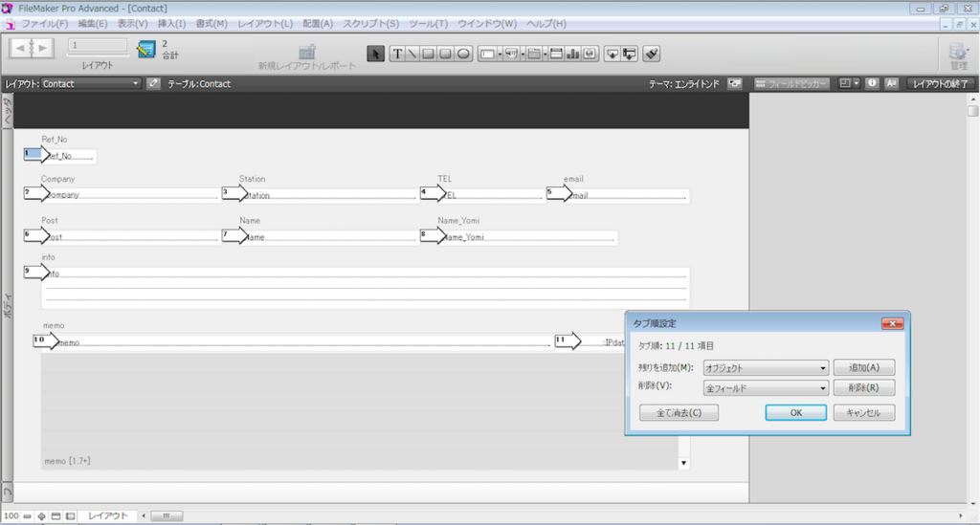Click the horizontal scrollbar thumb at bottom
Screen dimensions: 980x525
(167, 516)
